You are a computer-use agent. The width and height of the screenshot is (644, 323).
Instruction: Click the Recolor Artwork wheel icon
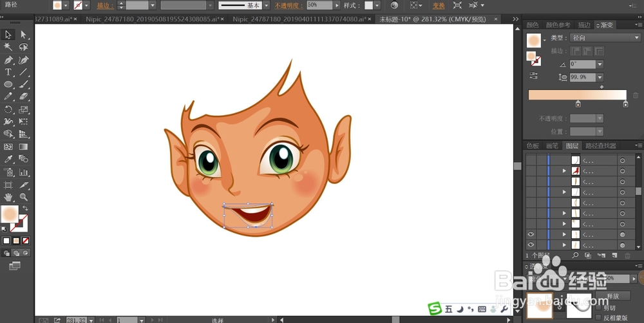coord(394,5)
